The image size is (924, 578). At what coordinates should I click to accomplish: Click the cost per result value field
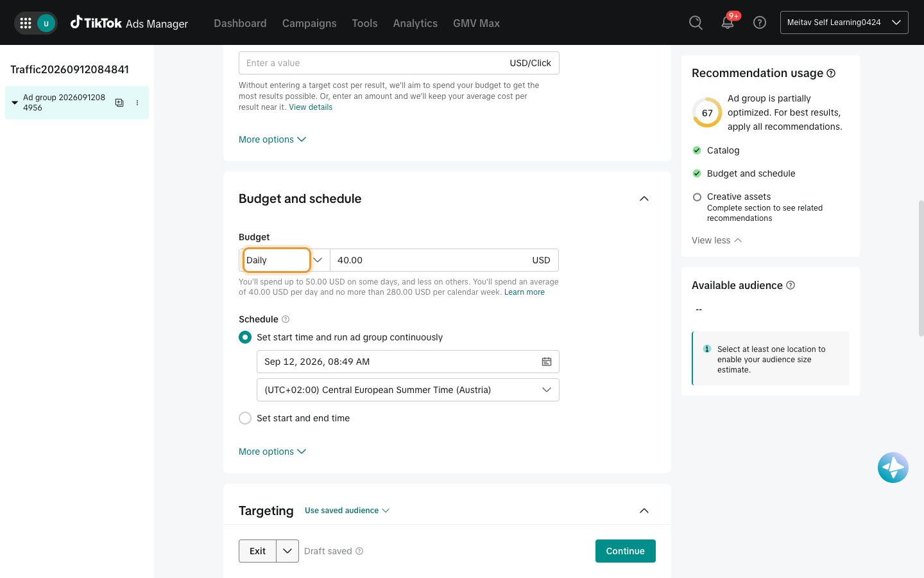(399, 63)
